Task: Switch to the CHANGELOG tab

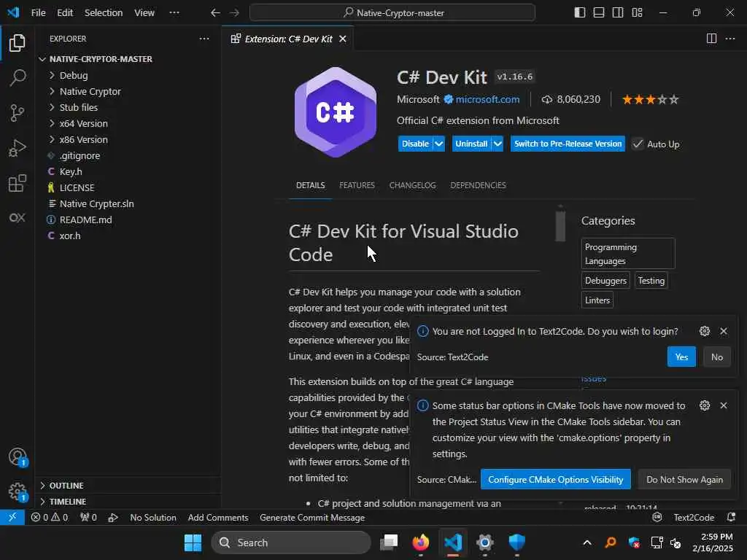Action: [x=413, y=185]
